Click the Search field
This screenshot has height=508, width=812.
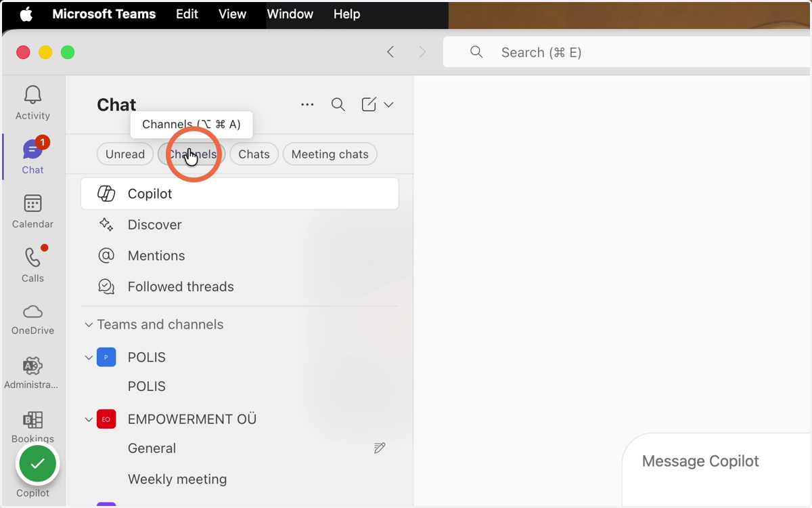[x=627, y=52]
